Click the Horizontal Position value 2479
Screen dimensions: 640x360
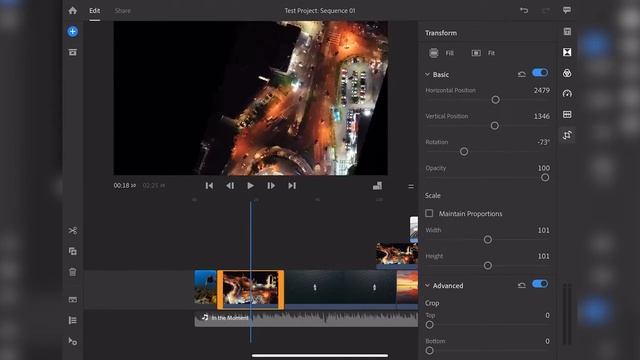point(542,90)
